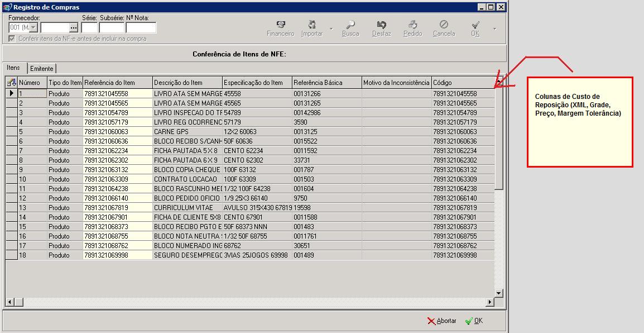Viewport: 644px width, 333px height.
Task: Click reference cell 7891321069998 in row 18
Action: click(118, 255)
